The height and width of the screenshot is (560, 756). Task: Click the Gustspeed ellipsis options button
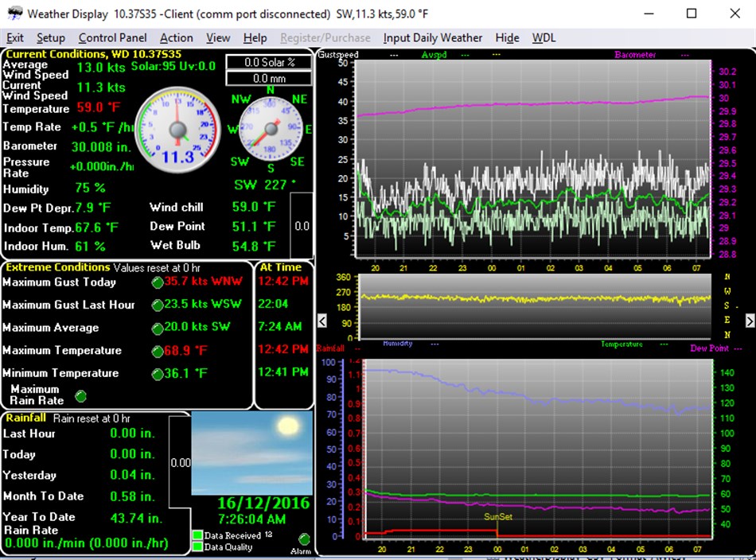pyautogui.click(x=392, y=55)
